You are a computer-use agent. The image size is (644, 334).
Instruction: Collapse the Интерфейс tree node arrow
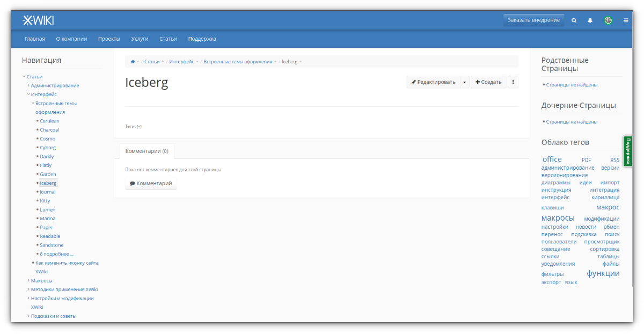click(28, 94)
